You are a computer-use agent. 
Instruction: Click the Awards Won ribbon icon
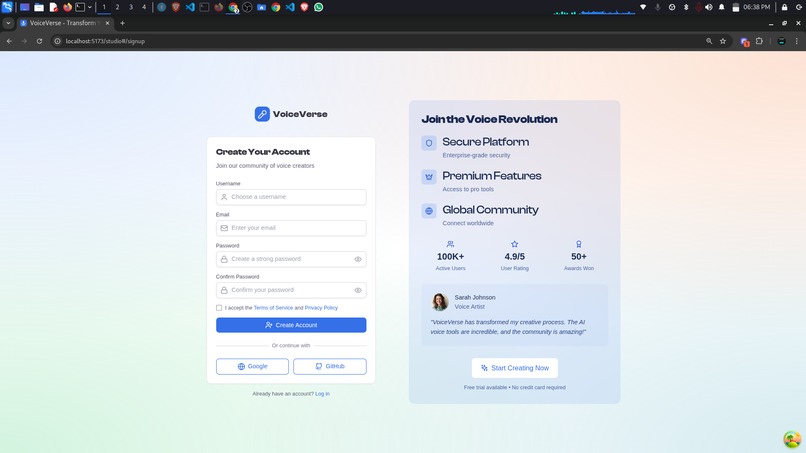pos(579,244)
